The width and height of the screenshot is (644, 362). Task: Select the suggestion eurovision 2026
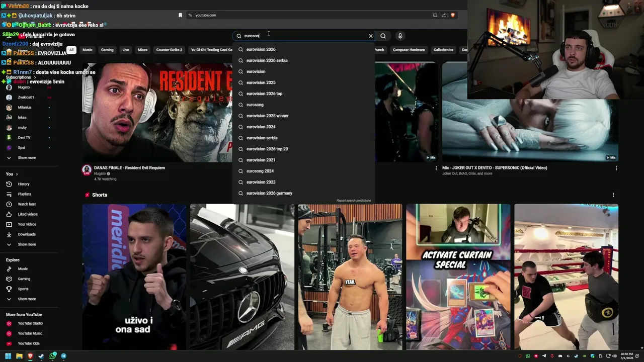pos(303,49)
